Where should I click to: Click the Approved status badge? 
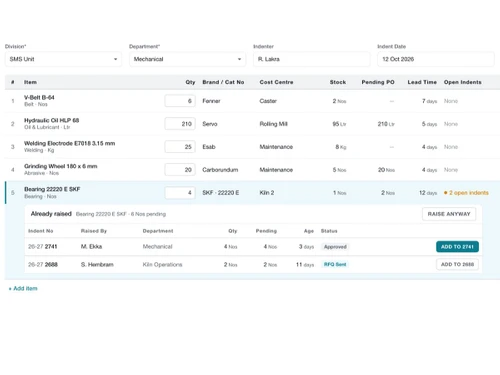pyautogui.click(x=335, y=247)
